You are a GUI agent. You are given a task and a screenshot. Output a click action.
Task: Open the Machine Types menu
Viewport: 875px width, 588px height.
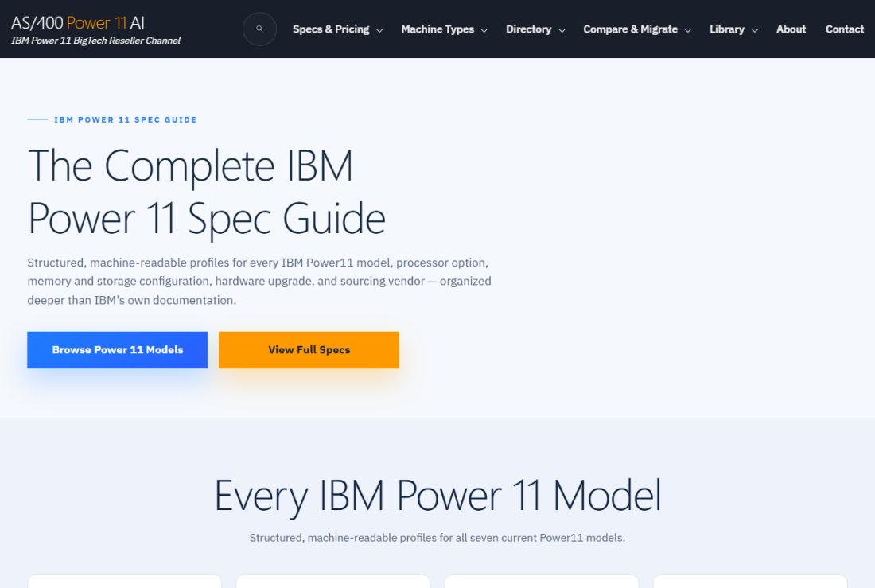(437, 29)
